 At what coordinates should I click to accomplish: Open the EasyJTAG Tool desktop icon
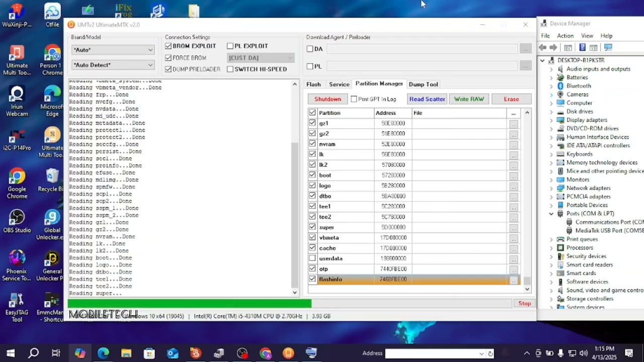17,307
